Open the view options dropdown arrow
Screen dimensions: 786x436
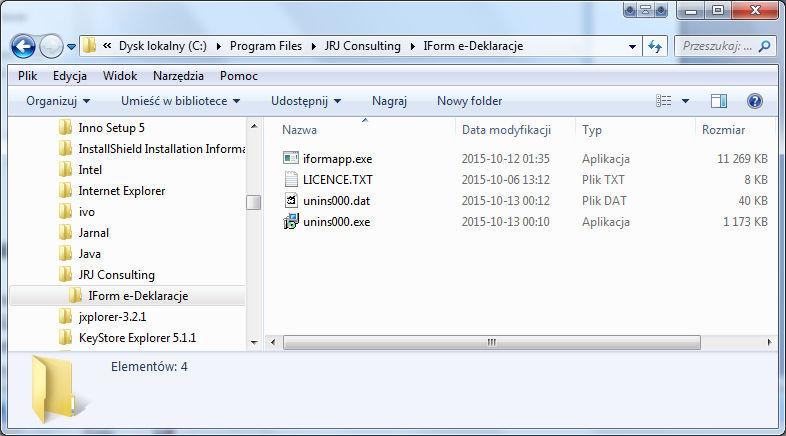coord(685,101)
